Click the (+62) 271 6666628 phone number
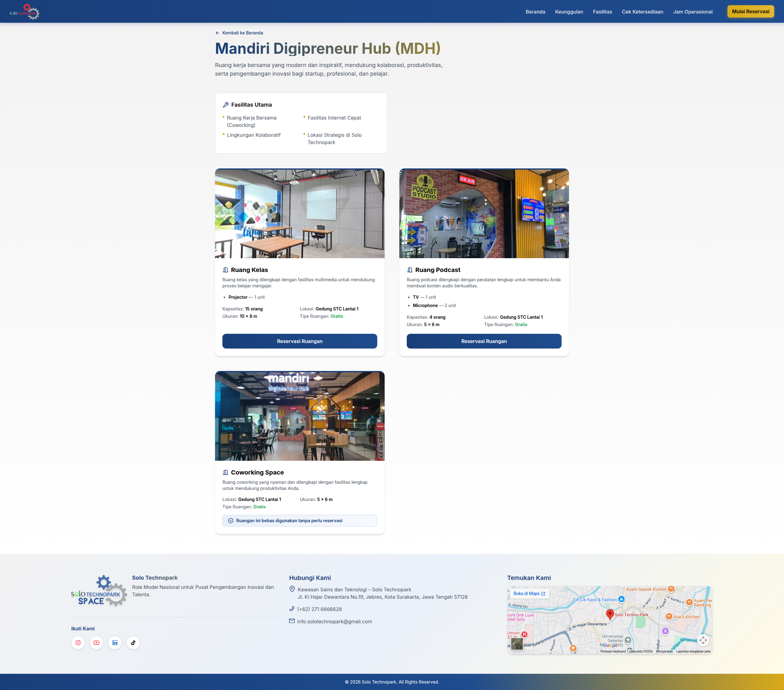The width and height of the screenshot is (784, 690). point(319,609)
